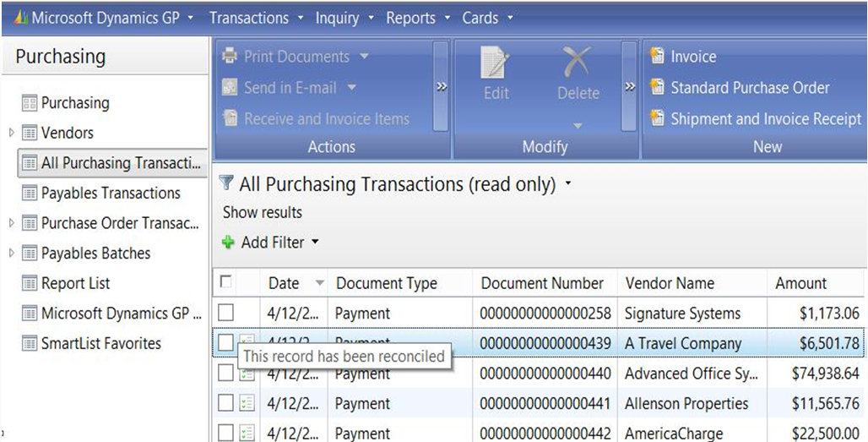Expand the Modify group overflow chevron
The height and width of the screenshot is (442, 868).
point(629,86)
